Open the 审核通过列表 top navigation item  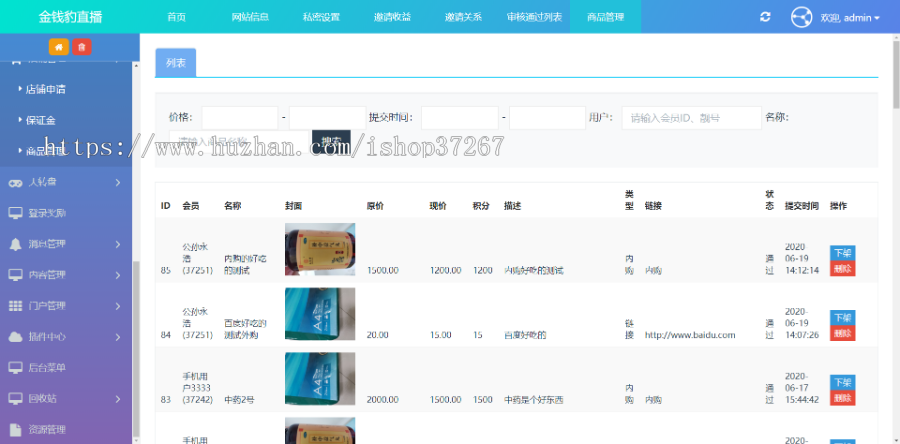(534, 17)
